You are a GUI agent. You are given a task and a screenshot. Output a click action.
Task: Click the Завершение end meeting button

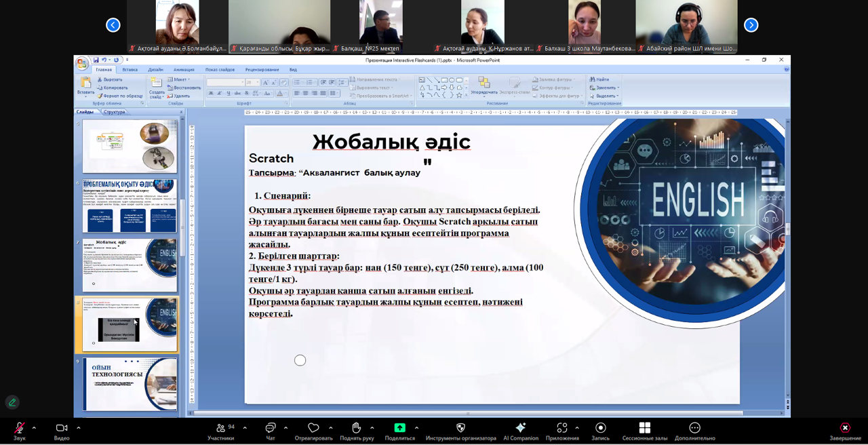point(845,428)
